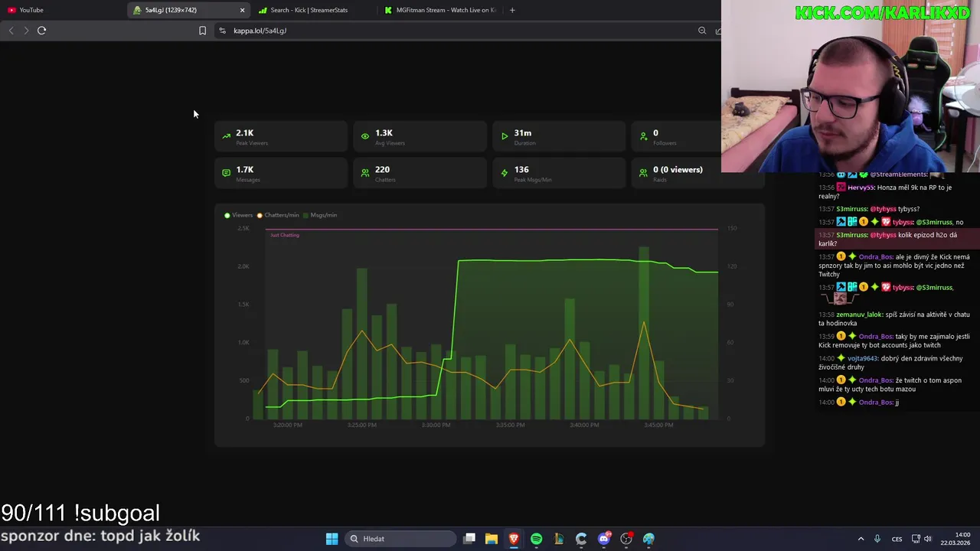The width and height of the screenshot is (980, 551).
Task: Click the @StreamElements mention in chat
Action: point(898,174)
